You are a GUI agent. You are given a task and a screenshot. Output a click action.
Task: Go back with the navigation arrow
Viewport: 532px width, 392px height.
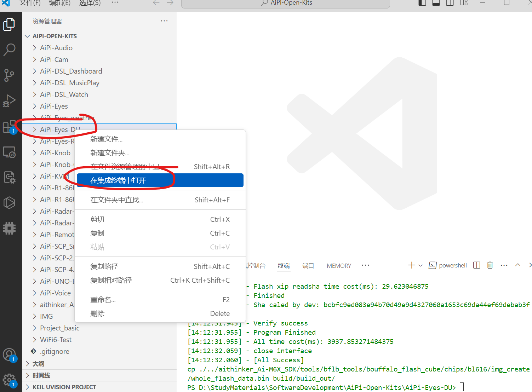tap(156, 3)
